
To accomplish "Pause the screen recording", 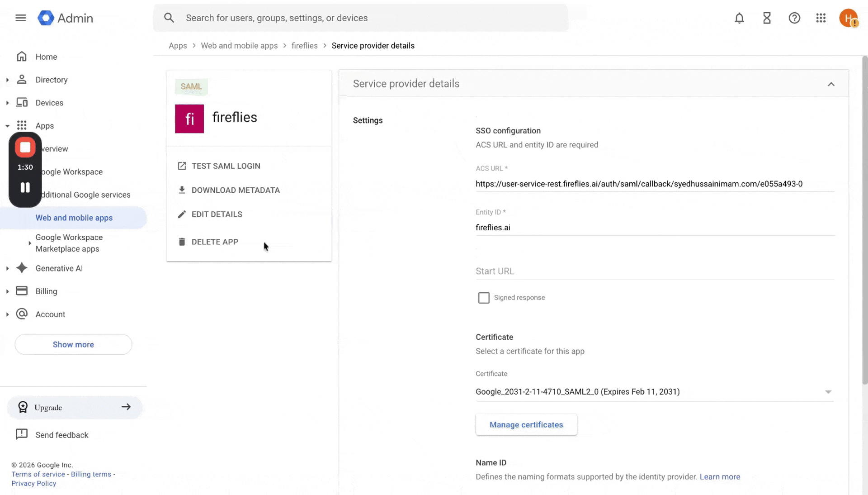I will 25,187.
